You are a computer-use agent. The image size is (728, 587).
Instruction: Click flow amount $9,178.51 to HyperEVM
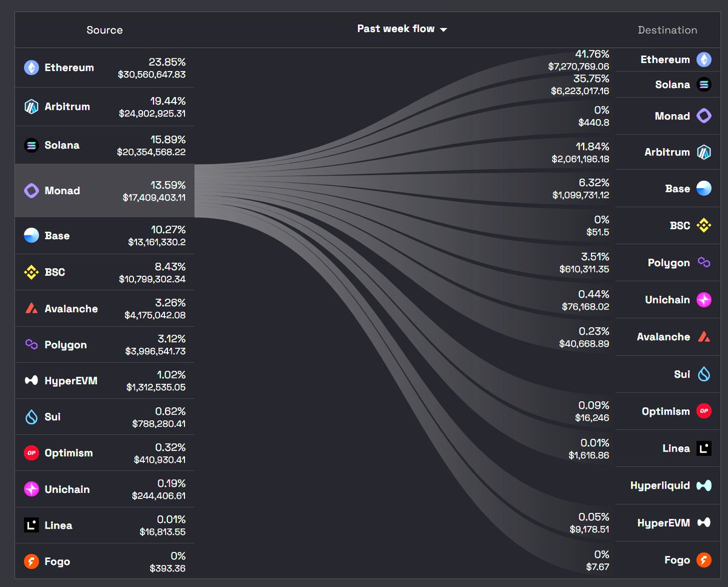[590, 529]
